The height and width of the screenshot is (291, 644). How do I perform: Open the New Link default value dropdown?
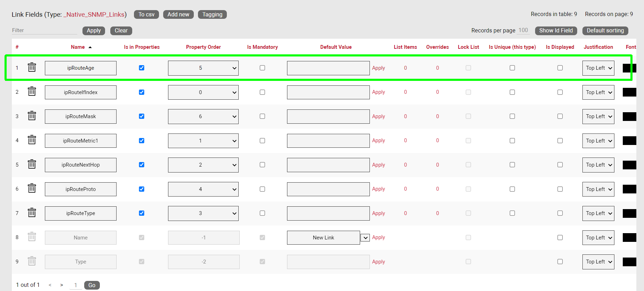[365, 238]
